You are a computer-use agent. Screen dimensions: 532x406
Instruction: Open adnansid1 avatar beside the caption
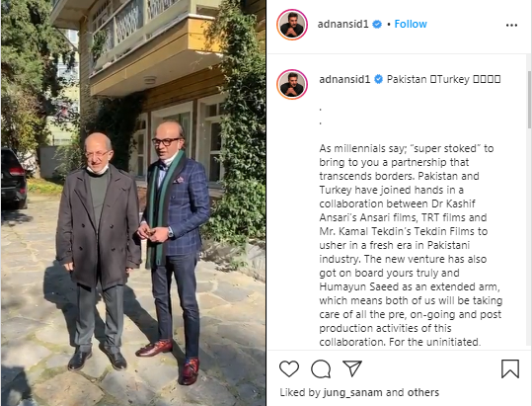tap(292, 84)
